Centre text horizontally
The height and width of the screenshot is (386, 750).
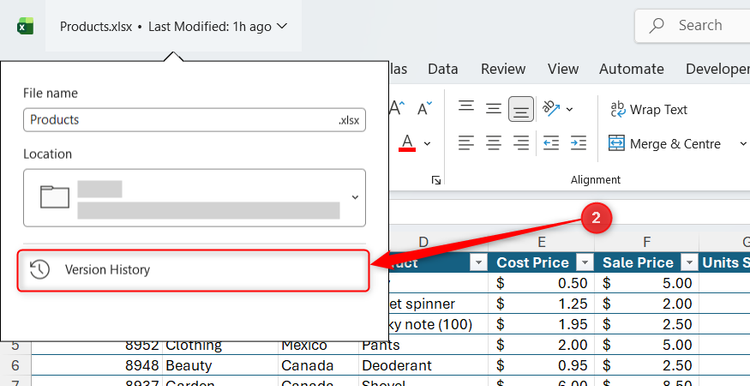click(x=493, y=143)
